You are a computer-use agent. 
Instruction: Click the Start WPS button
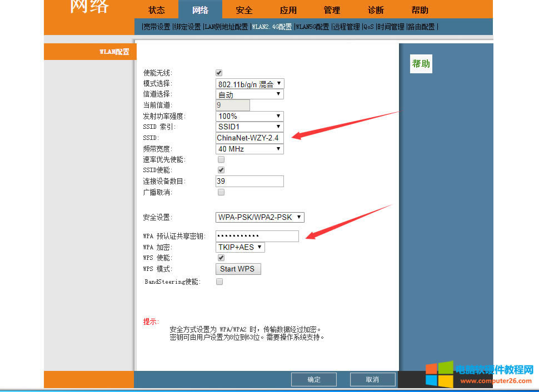coord(238,269)
